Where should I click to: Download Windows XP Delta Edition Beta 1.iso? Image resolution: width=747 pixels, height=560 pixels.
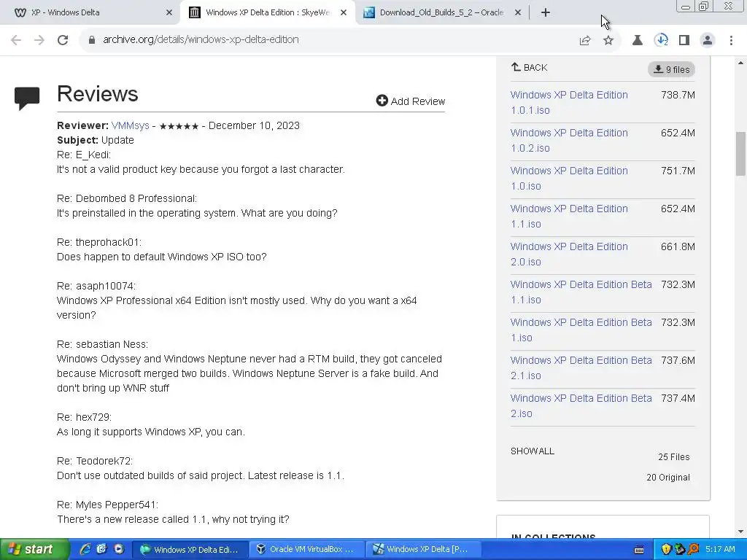(x=581, y=330)
